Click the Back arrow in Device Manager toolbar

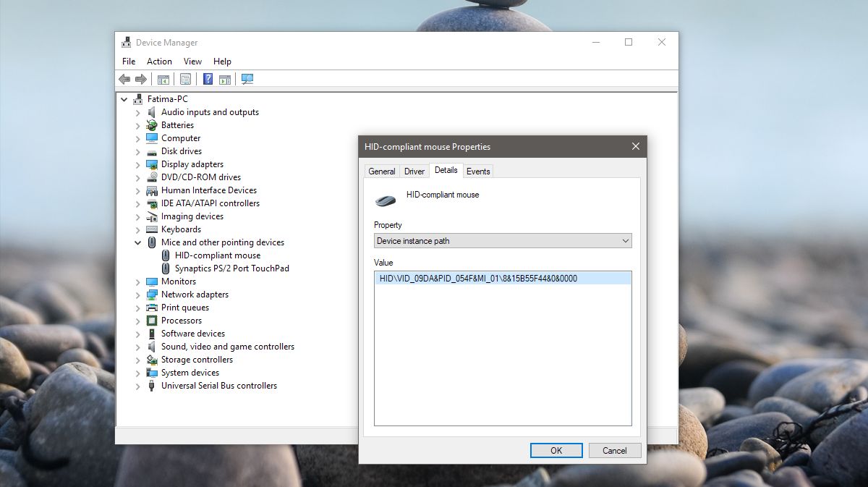[124, 79]
